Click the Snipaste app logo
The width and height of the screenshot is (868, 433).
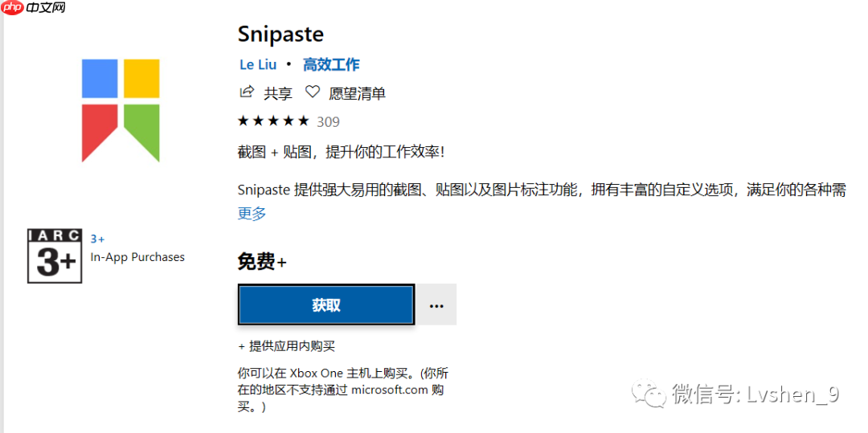point(121,110)
